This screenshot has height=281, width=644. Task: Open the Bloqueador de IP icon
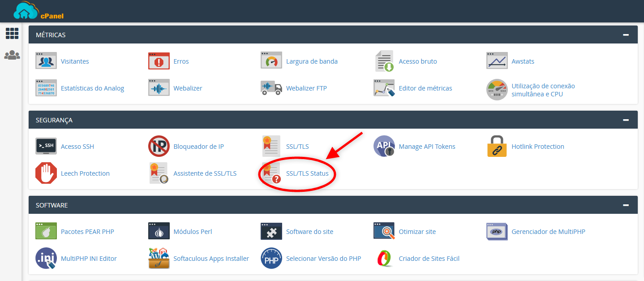coord(159,147)
